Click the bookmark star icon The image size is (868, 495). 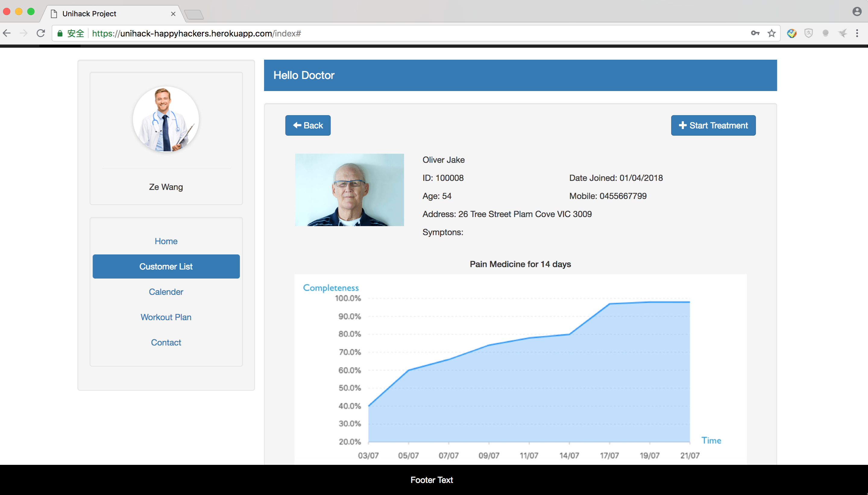pyautogui.click(x=772, y=33)
